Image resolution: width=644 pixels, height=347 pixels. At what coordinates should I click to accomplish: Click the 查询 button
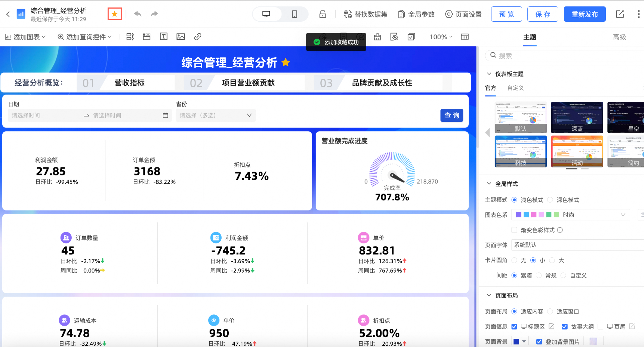pos(452,115)
